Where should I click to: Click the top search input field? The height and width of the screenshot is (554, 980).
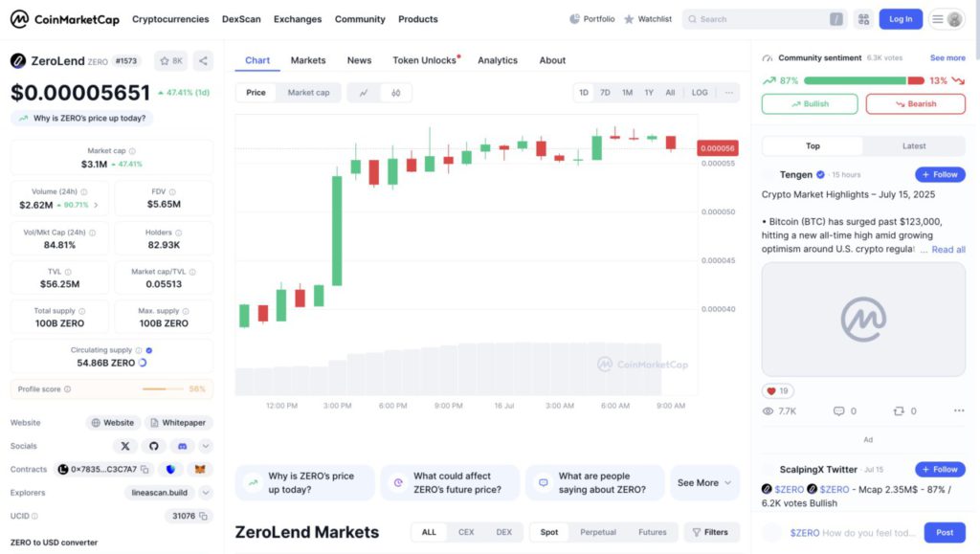pyautogui.click(x=756, y=19)
